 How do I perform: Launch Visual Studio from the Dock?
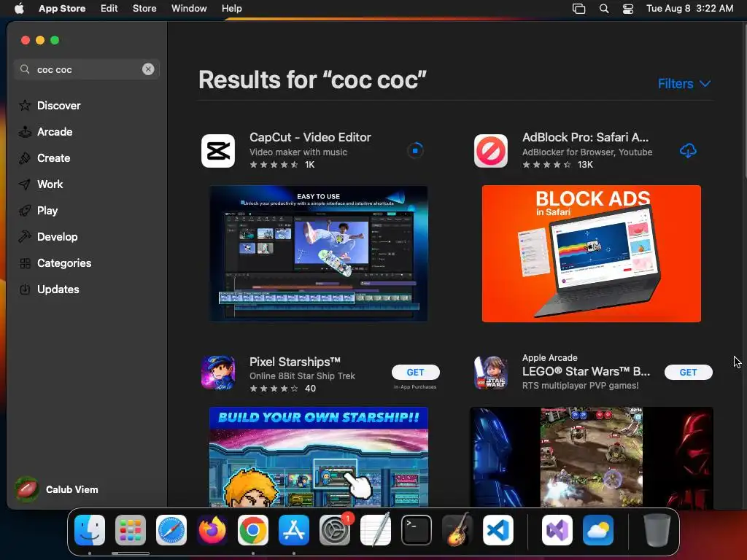coord(557,530)
